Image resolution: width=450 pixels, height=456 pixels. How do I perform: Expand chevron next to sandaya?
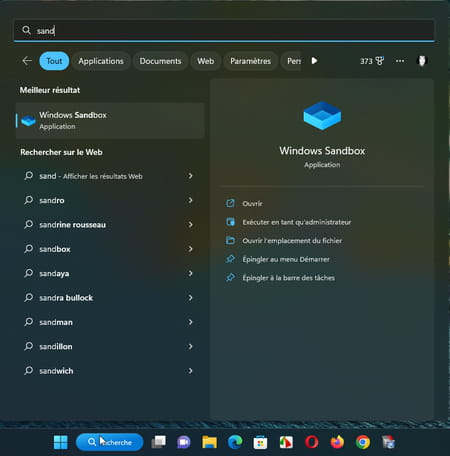(190, 273)
